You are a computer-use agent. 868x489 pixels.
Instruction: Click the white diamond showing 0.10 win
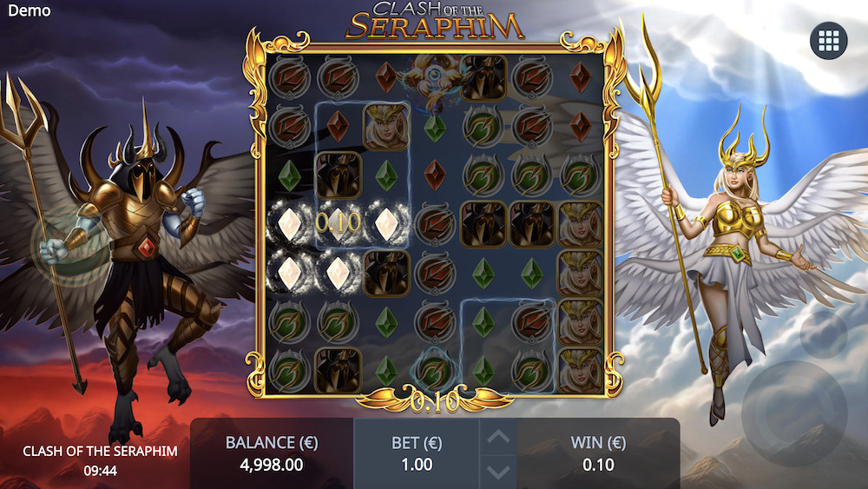[338, 223]
